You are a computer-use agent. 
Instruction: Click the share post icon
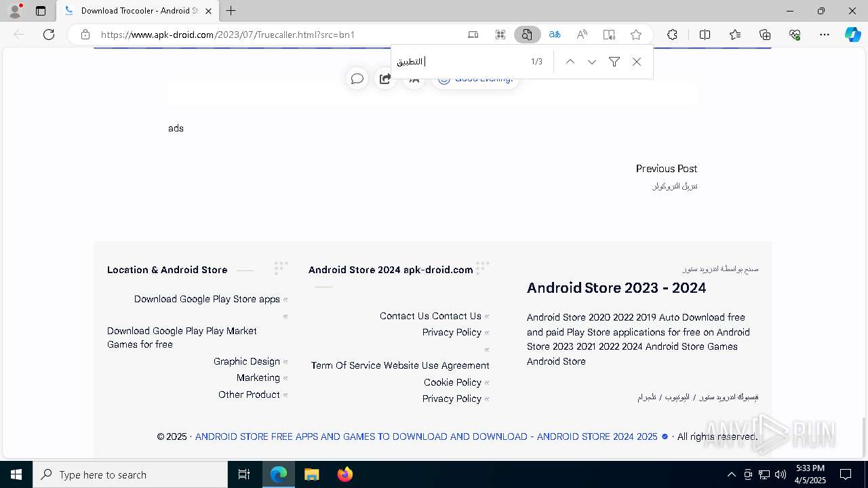(385, 79)
